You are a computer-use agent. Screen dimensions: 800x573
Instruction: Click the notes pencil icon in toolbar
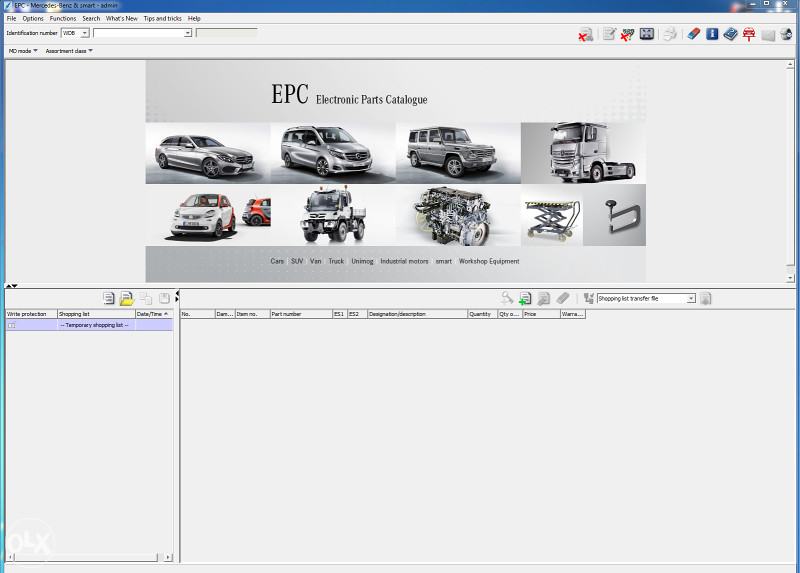coord(609,34)
